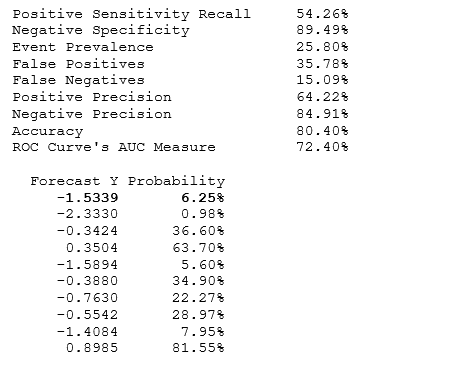Select the Positive Sensitivity Recall label
This screenshot has width=472, height=369.
click(131, 14)
